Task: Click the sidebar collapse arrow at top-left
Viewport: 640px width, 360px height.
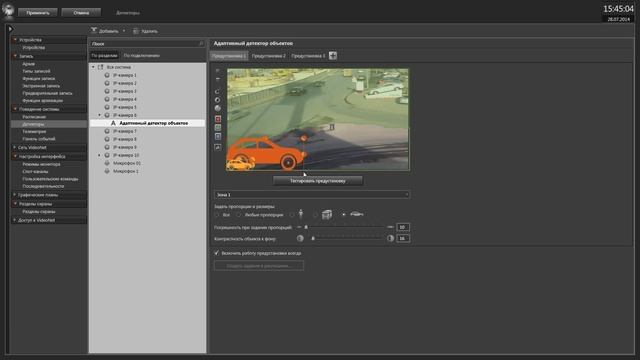Action: (x=11, y=29)
